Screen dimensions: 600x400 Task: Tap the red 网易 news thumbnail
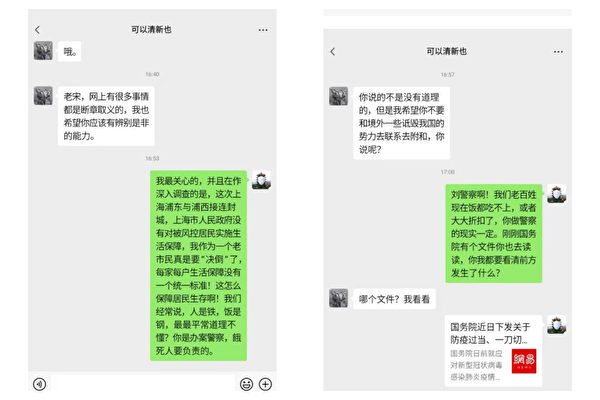point(524,361)
